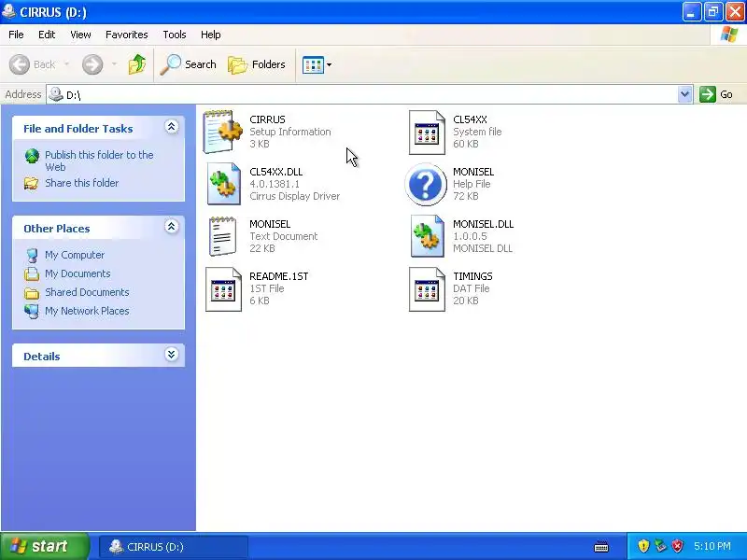Image resolution: width=747 pixels, height=560 pixels.
Task: Click the CIRRUS (D:) taskbar button
Action: [x=174, y=547]
